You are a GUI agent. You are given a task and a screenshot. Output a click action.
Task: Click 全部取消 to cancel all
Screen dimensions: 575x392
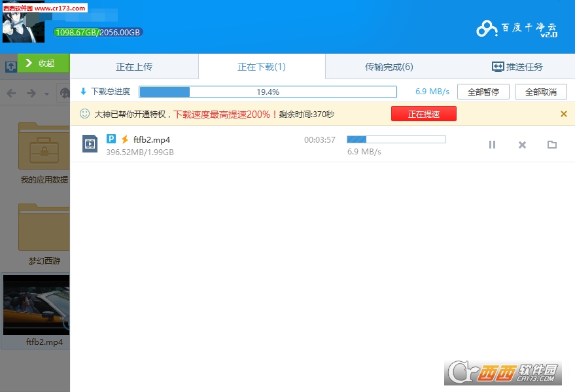tap(541, 92)
